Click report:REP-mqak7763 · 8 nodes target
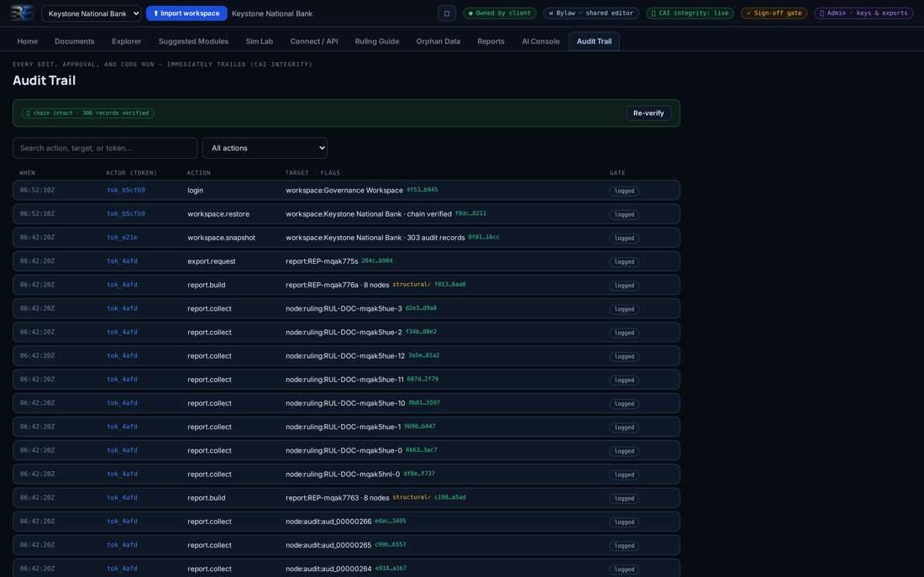The width and height of the screenshot is (924, 577). 337,497
